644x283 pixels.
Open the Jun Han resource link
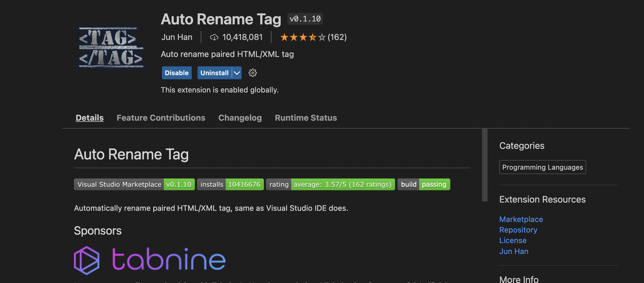[514, 251]
